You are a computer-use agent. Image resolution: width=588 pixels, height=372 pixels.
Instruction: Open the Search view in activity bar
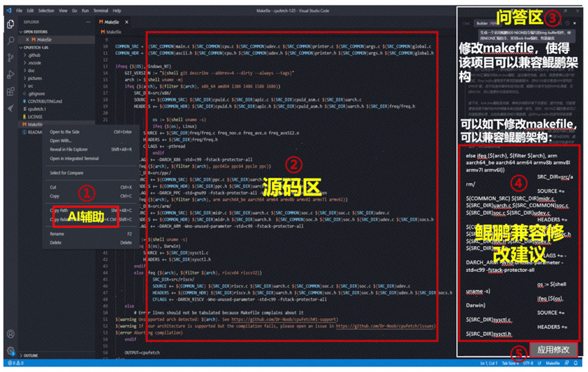[10, 41]
